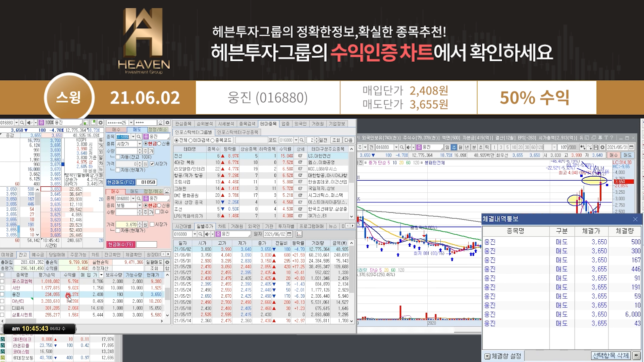Click holdings horizontal scrollbar right arrow
The width and height of the screenshot is (644, 362).
[162, 321]
